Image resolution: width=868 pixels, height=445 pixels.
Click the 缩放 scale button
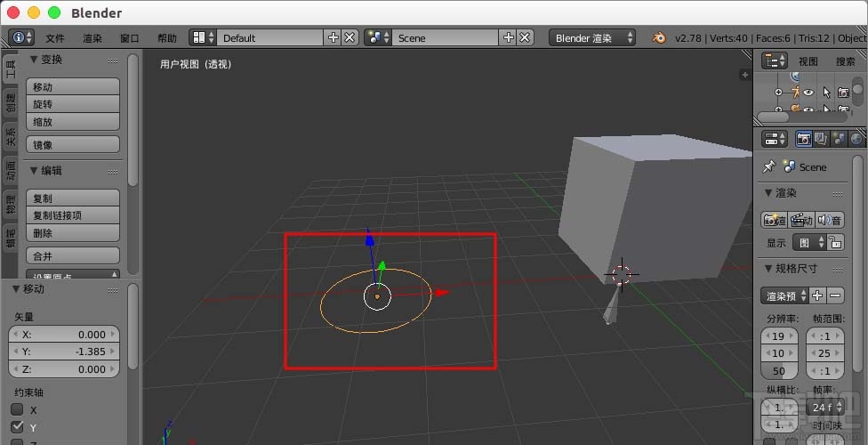click(73, 122)
